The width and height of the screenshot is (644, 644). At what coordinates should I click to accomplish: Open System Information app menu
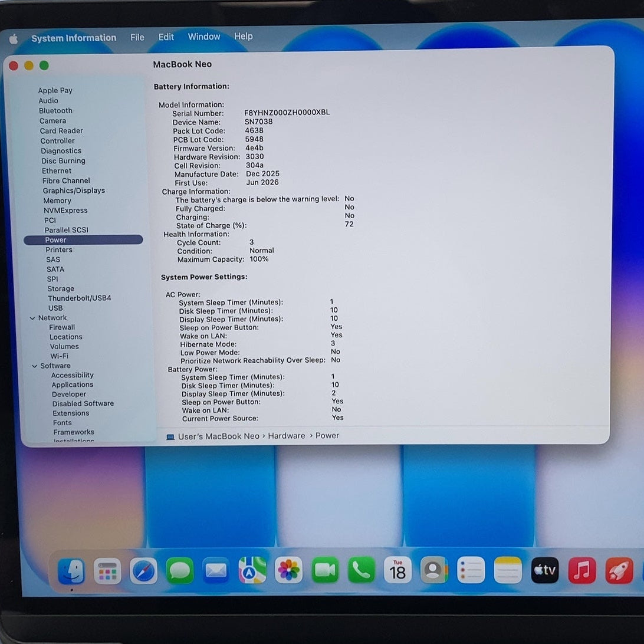(x=74, y=38)
